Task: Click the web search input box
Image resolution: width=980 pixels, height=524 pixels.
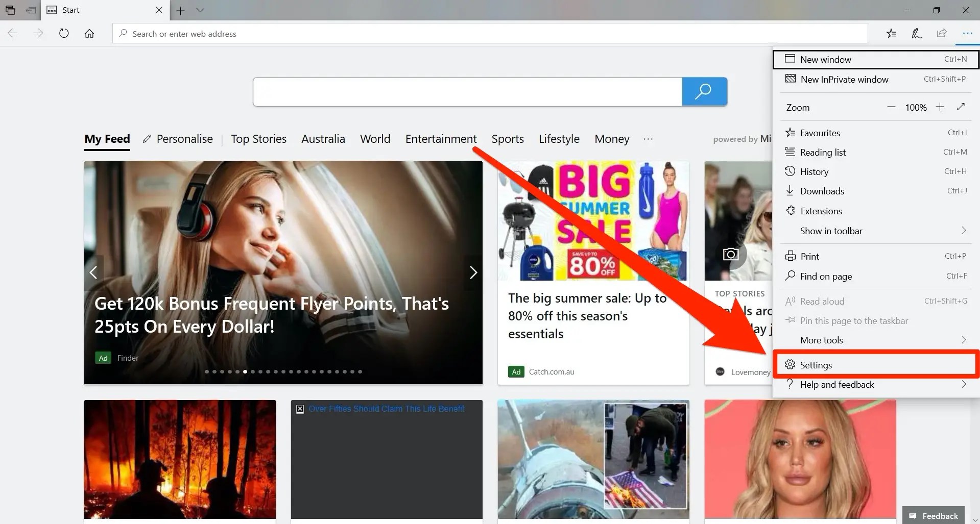Action: [468, 92]
